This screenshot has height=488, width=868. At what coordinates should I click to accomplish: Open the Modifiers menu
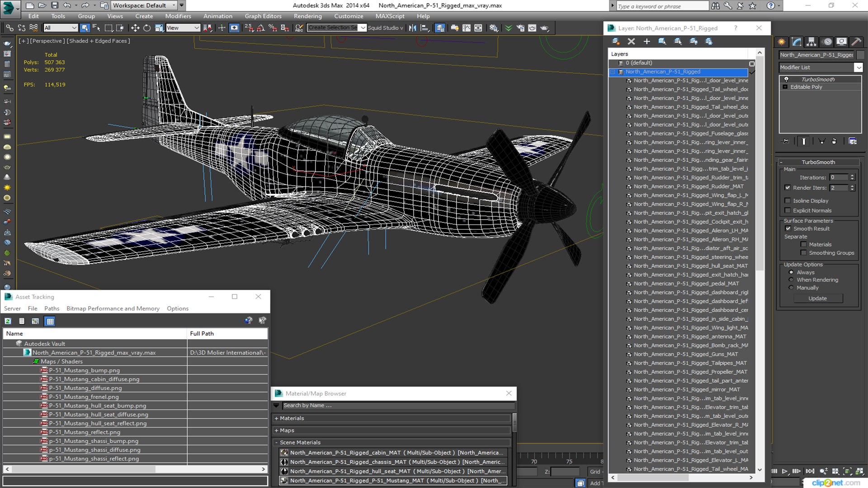tap(178, 16)
